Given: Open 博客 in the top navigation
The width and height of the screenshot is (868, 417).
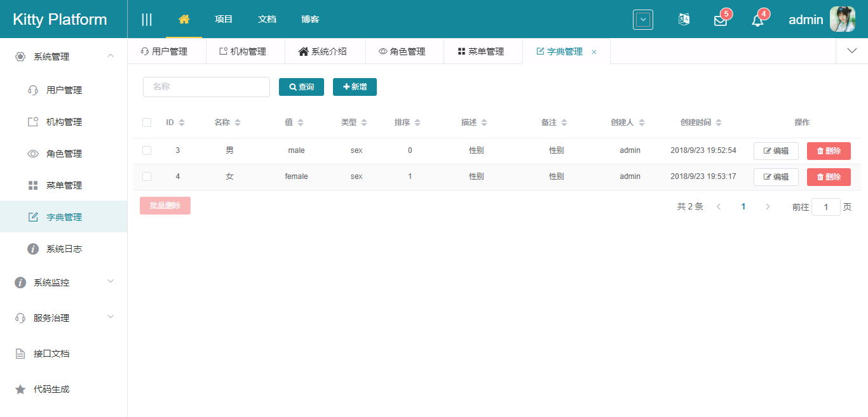Looking at the screenshot, I should pyautogui.click(x=310, y=19).
